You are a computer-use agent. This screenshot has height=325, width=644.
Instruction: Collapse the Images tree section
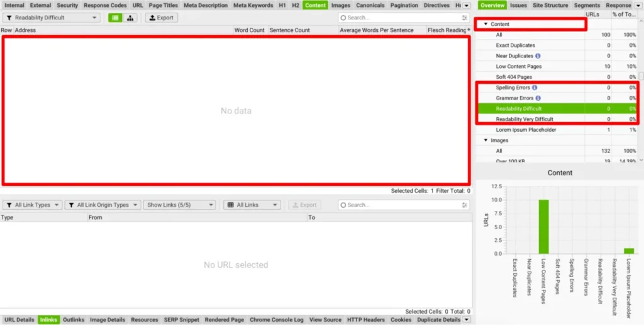(x=486, y=140)
